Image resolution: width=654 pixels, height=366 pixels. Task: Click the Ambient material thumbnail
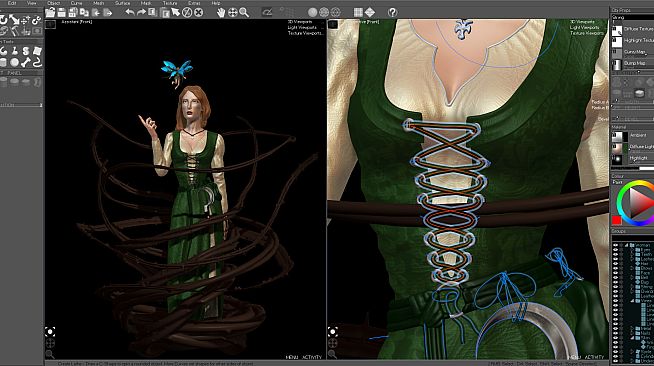point(617,136)
